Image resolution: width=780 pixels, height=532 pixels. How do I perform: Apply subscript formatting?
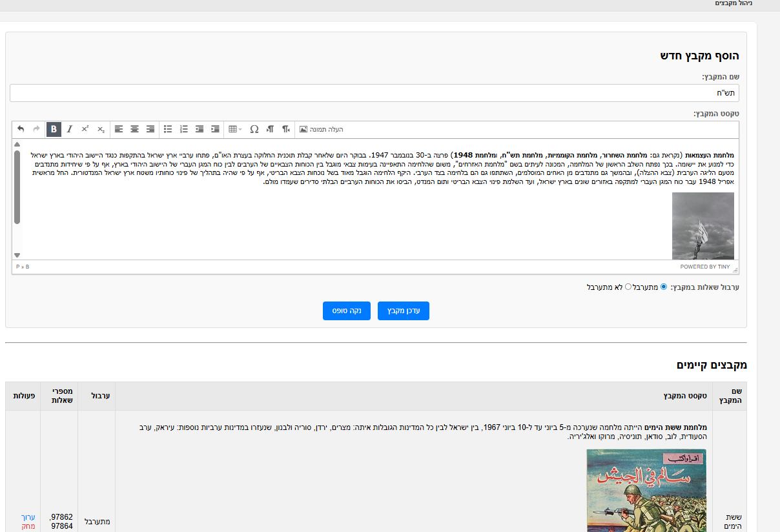(x=101, y=129)
